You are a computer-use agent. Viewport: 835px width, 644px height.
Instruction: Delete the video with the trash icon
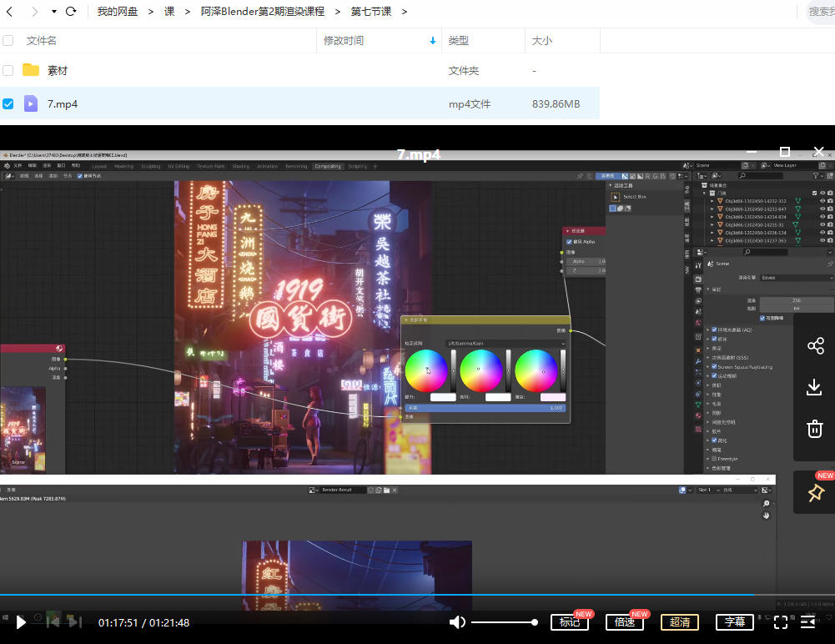[x=814, y=429]
